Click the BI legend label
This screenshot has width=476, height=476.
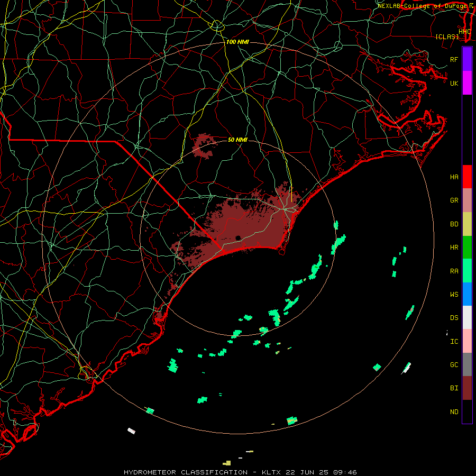[454, 388]
